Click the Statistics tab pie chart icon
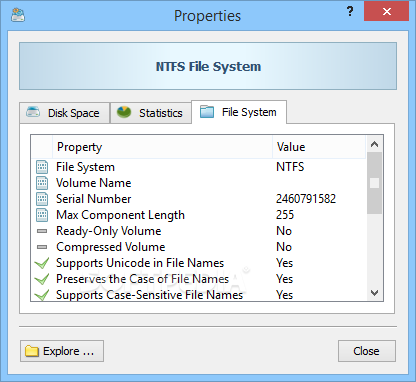Image resolution: width=416 pixels, height=382 pixels. (x=124, y=112)
